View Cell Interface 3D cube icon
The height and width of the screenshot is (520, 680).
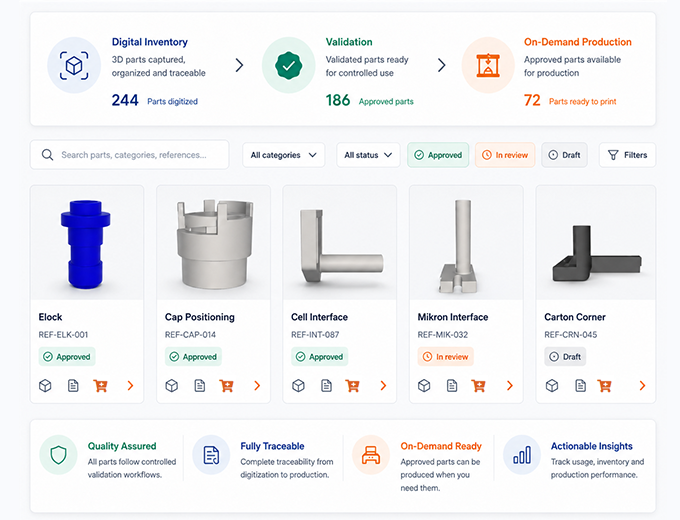298,386
